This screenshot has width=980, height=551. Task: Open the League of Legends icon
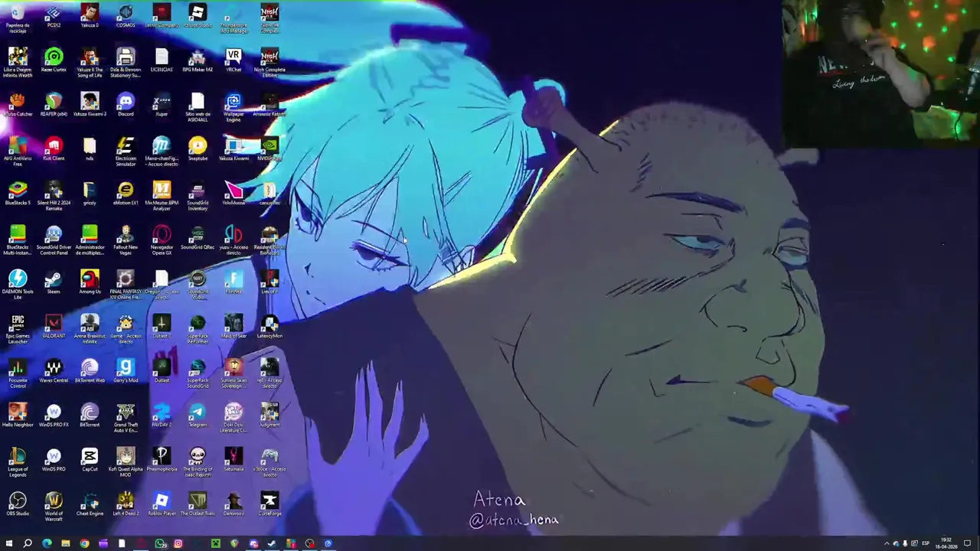coord(18,463)
